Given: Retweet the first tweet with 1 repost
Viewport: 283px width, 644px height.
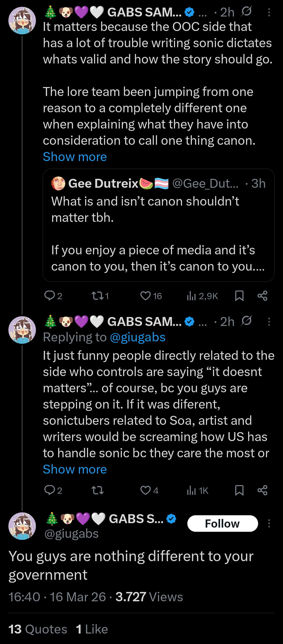Looking at the screenshot, I should tap(100, 296).
